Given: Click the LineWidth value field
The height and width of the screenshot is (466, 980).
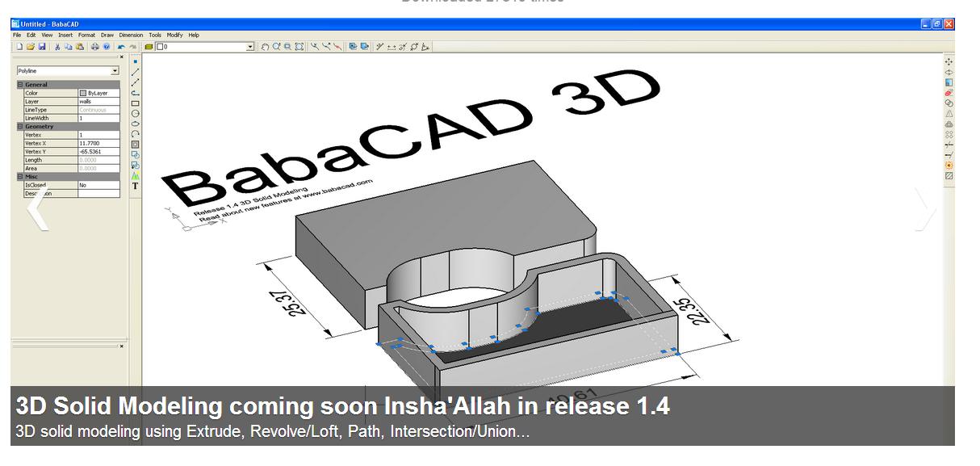Looking at the screenshot, I should pyautogui.click(x=98, y=118).
